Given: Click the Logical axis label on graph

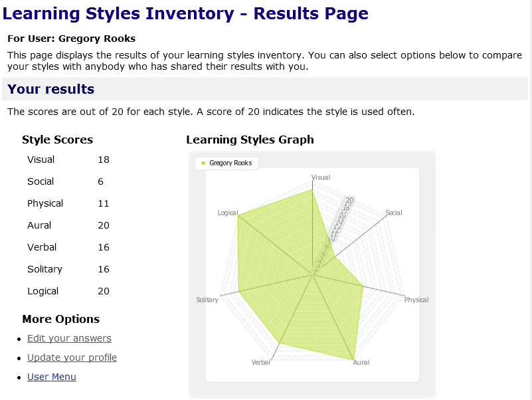Looking at the screenshot, I should click(x=227, y=213).
